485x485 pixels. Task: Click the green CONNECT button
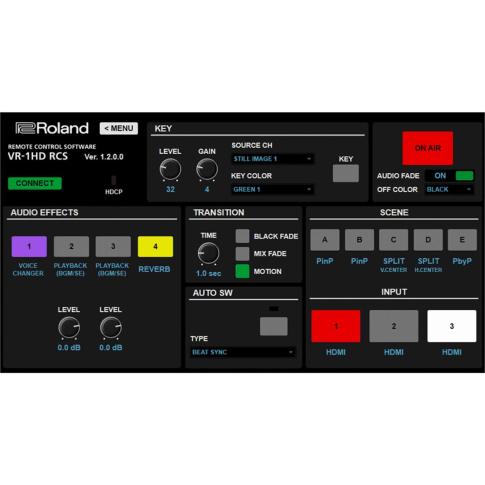(x=35, y=183)
